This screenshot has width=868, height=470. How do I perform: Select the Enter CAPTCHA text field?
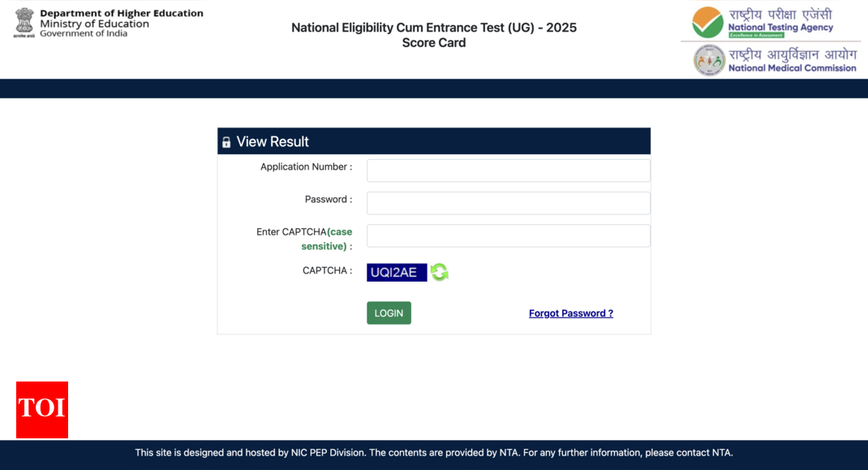pyautogui.click(x=508, y=235)
